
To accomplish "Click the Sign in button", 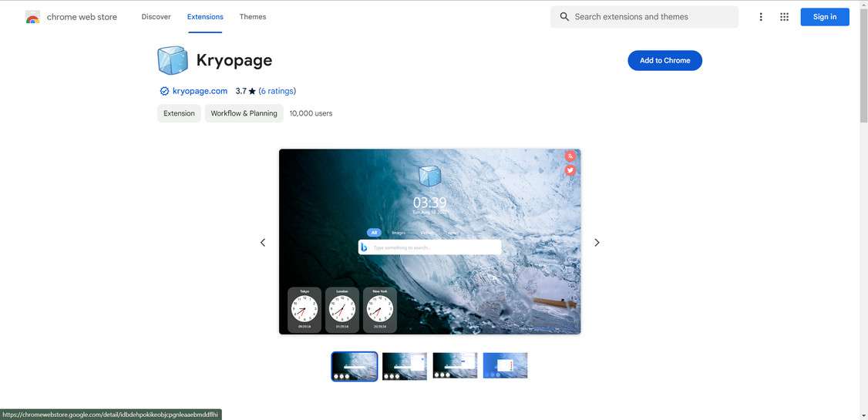I will tap(825, 17).
